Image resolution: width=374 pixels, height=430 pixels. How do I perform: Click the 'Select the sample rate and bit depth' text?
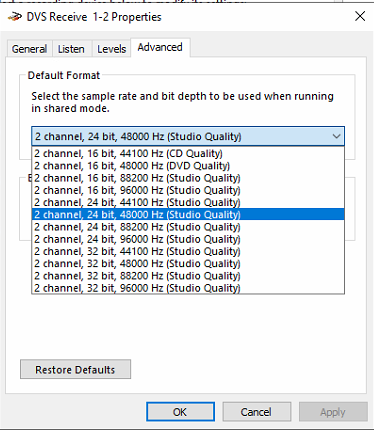(182, 102)
